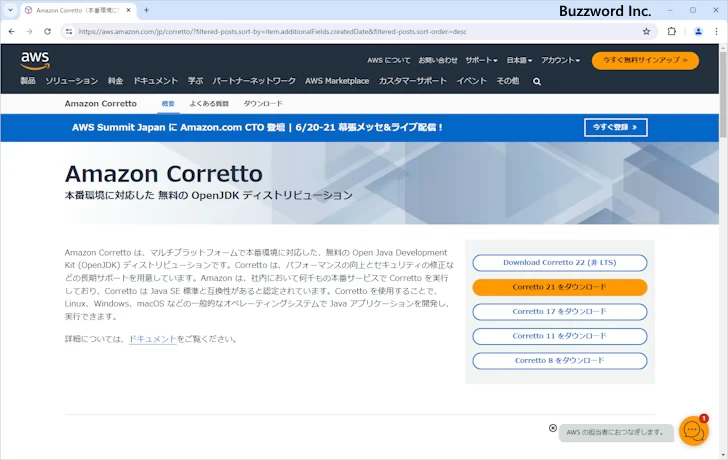Viewport: 728px width, 460px height.
Task: Click the scrollbar up arrow
Action: [723, 48]
